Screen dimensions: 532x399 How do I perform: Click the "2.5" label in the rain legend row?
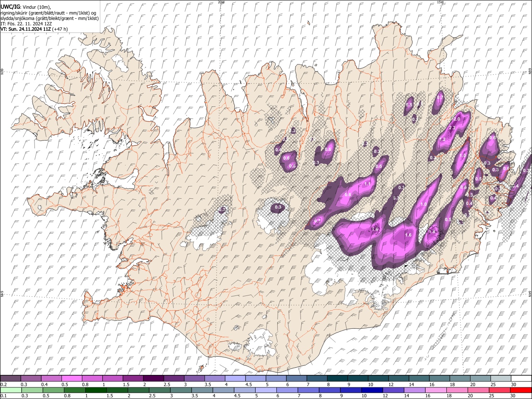151,396
